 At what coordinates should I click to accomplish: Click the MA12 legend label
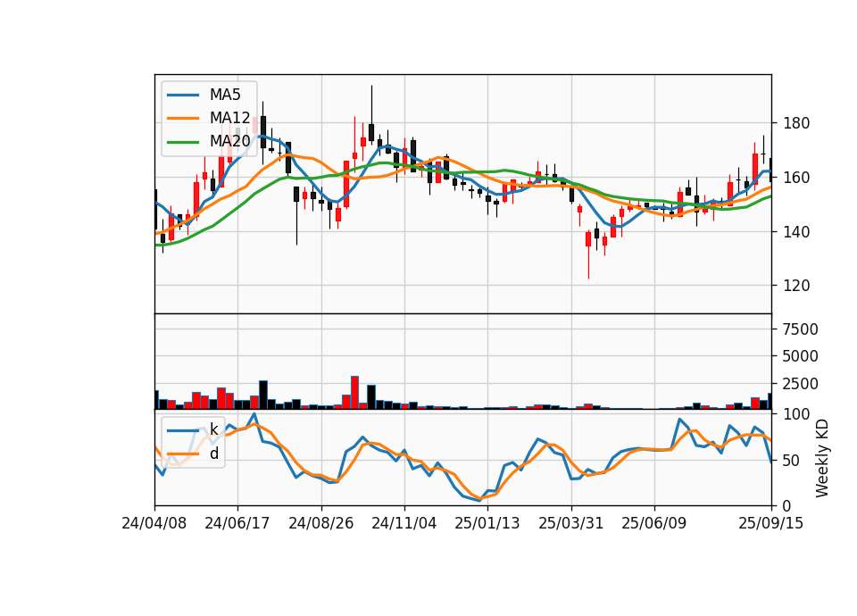coord(229,118)
